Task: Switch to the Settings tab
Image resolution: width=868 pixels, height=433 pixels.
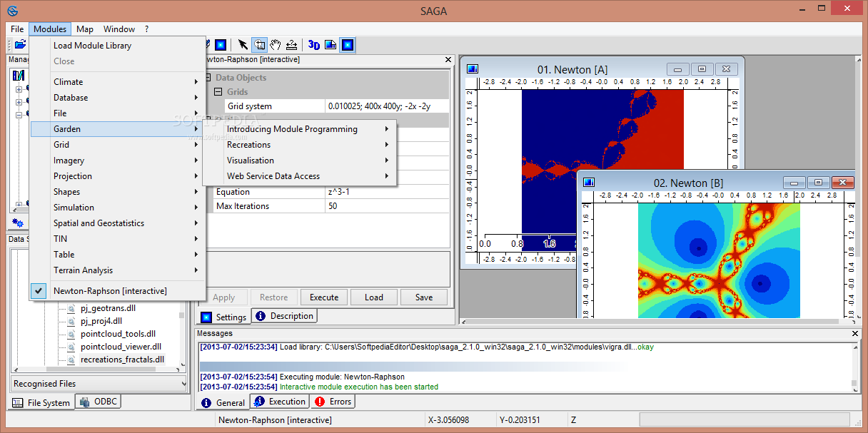Action: point(224,317)
